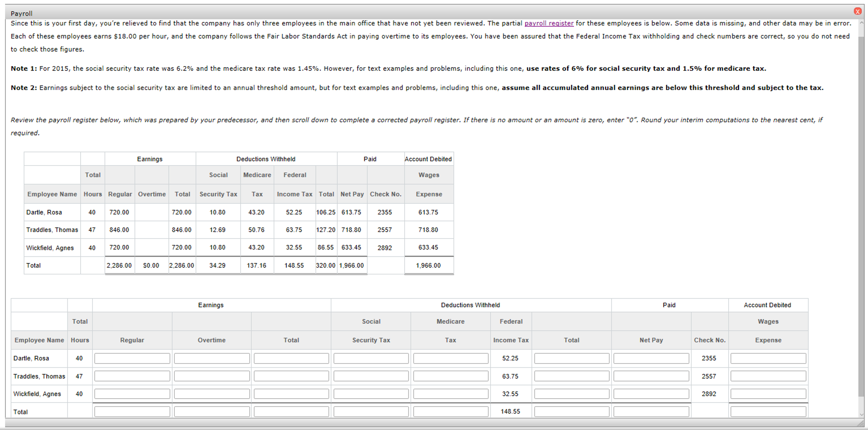Viewport: 868px width, 430px height.
Task: Click Traddles, Thomas Wages Expense input
Action: coord(768,376)
